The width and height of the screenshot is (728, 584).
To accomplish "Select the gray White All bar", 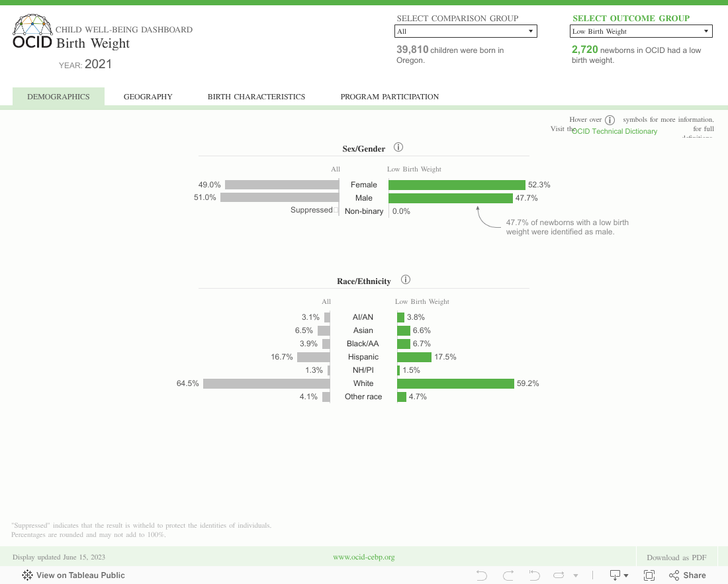I will (267, 383).
